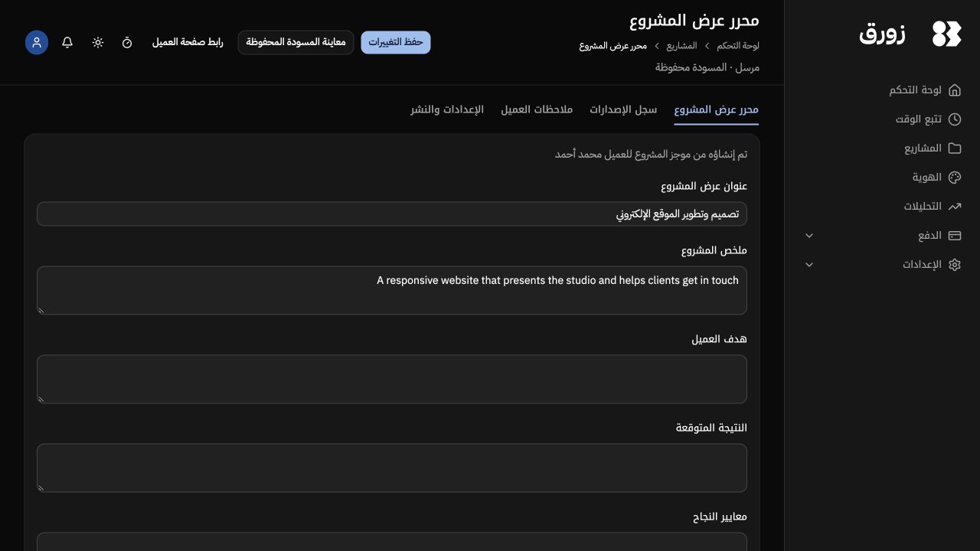Click the عنوان عرض المشروع input field
The height and width of the screenshot is (551, 980).
pyautogui.click(x=392, y=214)
